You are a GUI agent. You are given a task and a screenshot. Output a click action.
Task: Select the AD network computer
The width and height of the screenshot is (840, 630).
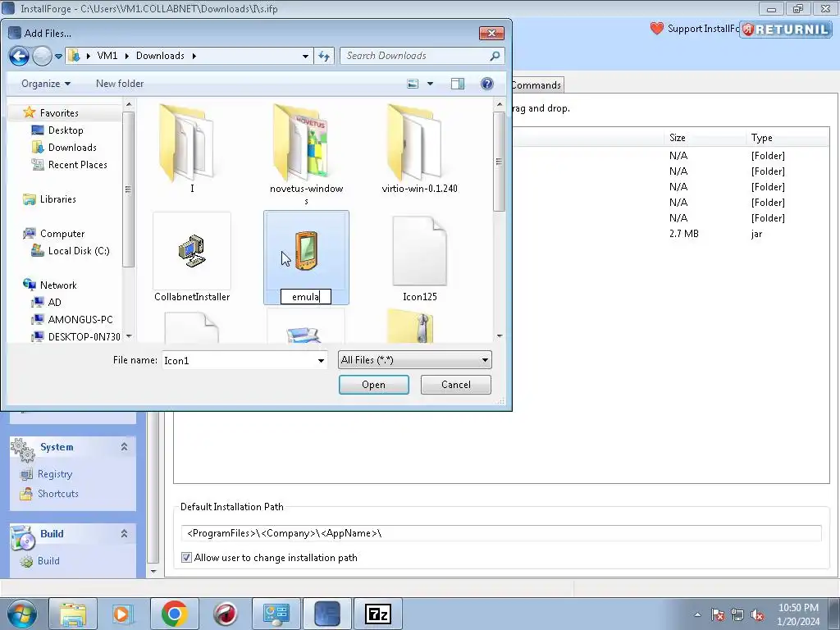tap(54, 302)
